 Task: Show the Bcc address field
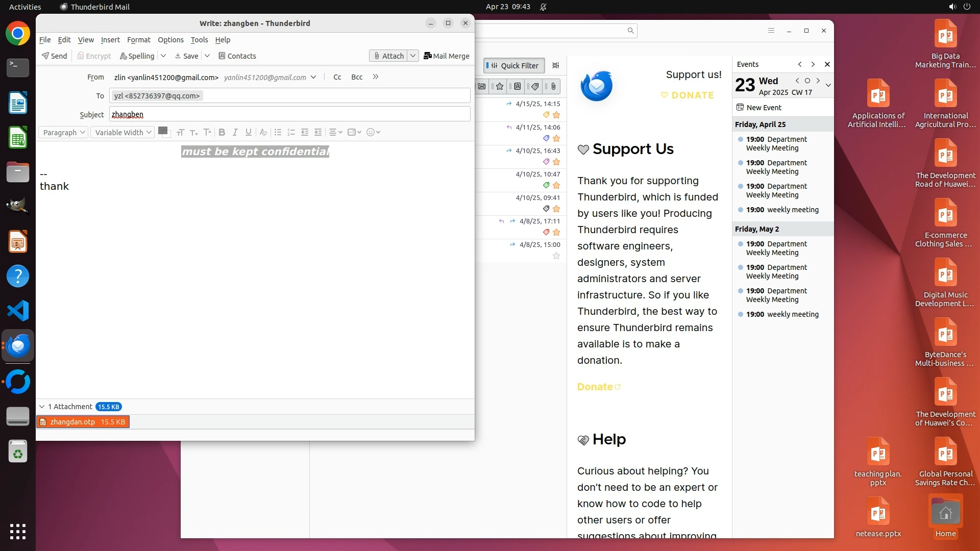357,77
